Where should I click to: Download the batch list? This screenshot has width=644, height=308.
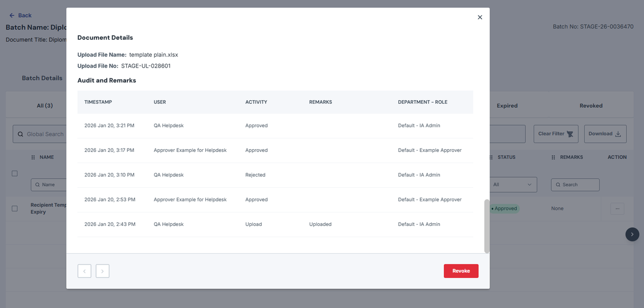(604, 134)
